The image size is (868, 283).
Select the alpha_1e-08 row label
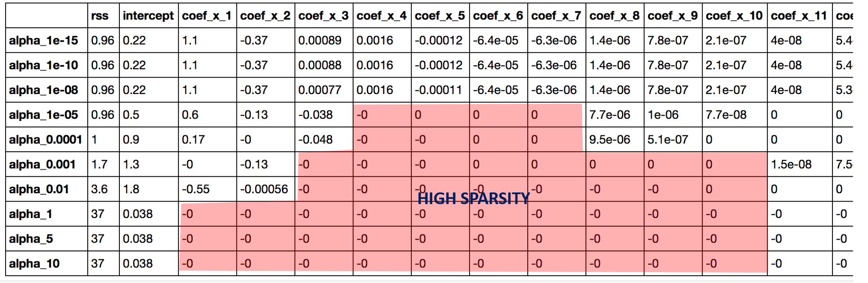point(43,90)
